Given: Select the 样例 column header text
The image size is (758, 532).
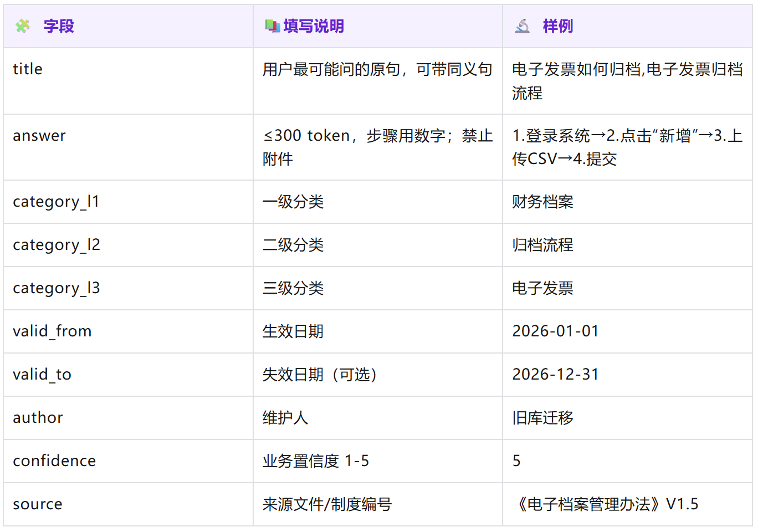Looking at the screenshot, I should pyautogui.click(x=557, y=26).
